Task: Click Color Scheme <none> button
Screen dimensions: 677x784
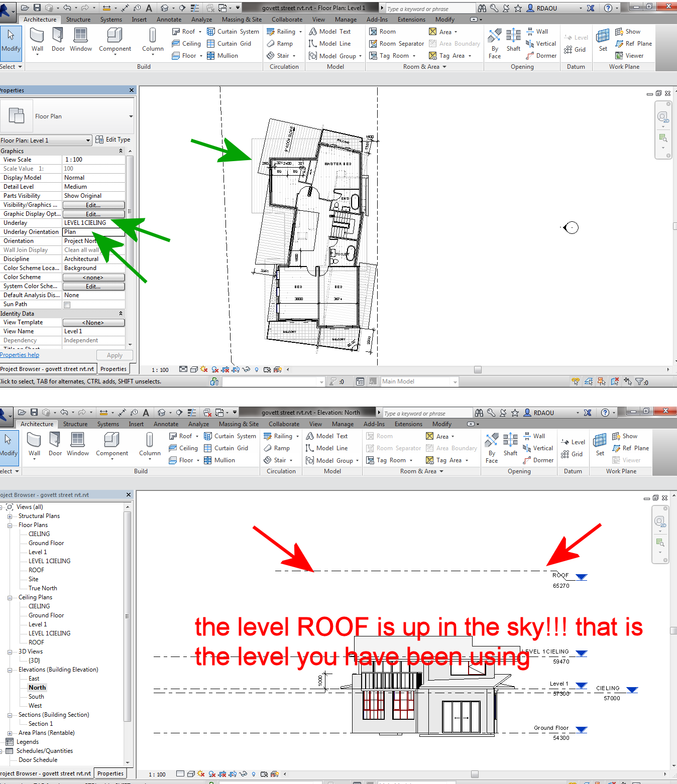Action: coord(93,277)
